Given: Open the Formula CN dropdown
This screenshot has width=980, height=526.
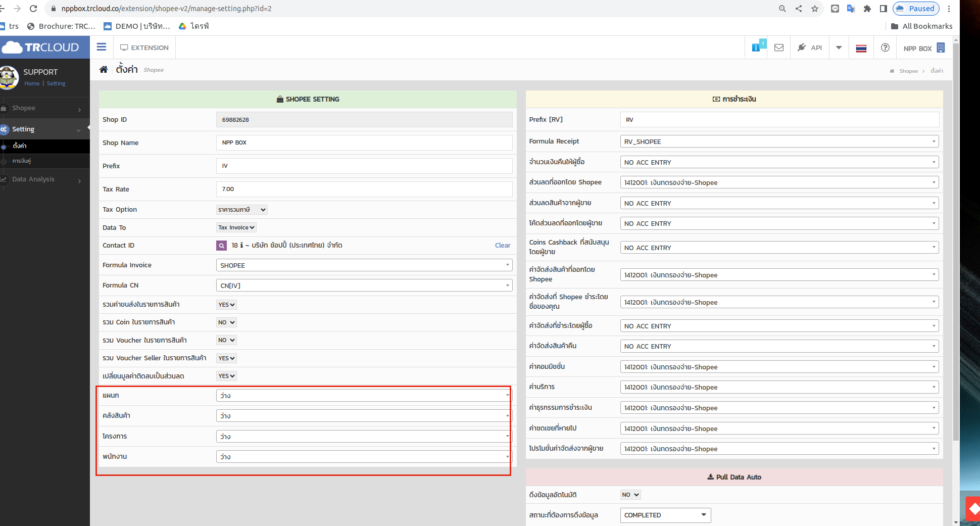Looking at the screenshot, I should (364, 285).
